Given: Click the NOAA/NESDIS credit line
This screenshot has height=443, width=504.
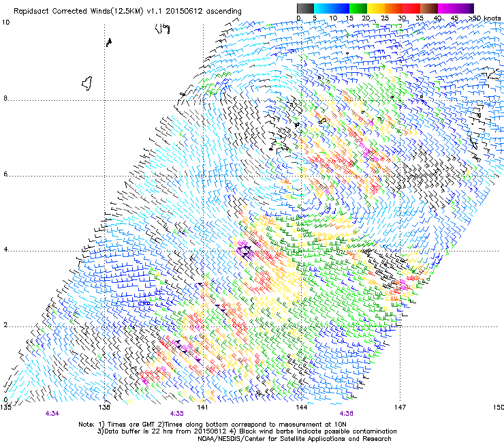Looking at the screenshot, I should pyautogui.click(x=294, y=439).
